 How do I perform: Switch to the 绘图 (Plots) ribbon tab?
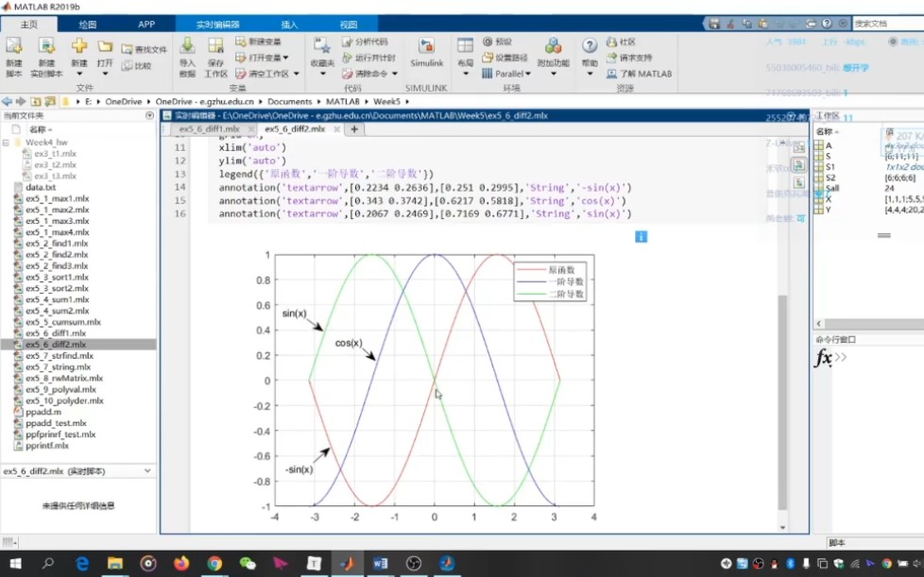click(x=87, y=25)
